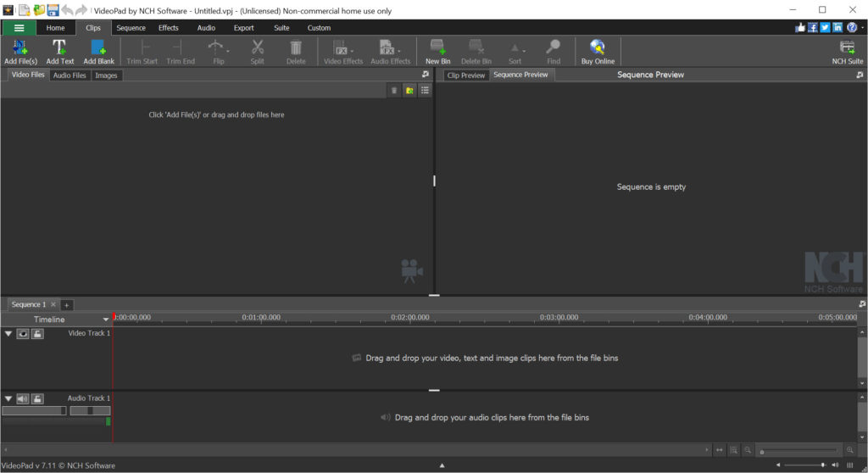Click the save project floppy icon
The width and height of the screenshot is (868, 473).
(x=53, y=10)
